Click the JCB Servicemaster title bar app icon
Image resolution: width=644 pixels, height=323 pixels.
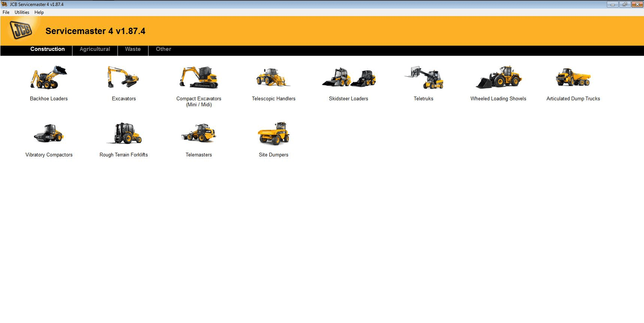(4, 4)
